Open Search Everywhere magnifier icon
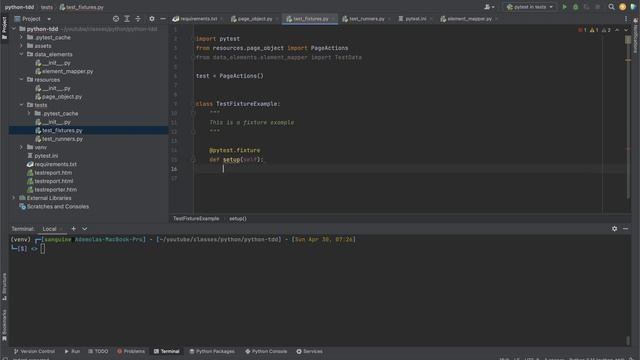This screenshot has width=640, height=360. pos(611,7)
